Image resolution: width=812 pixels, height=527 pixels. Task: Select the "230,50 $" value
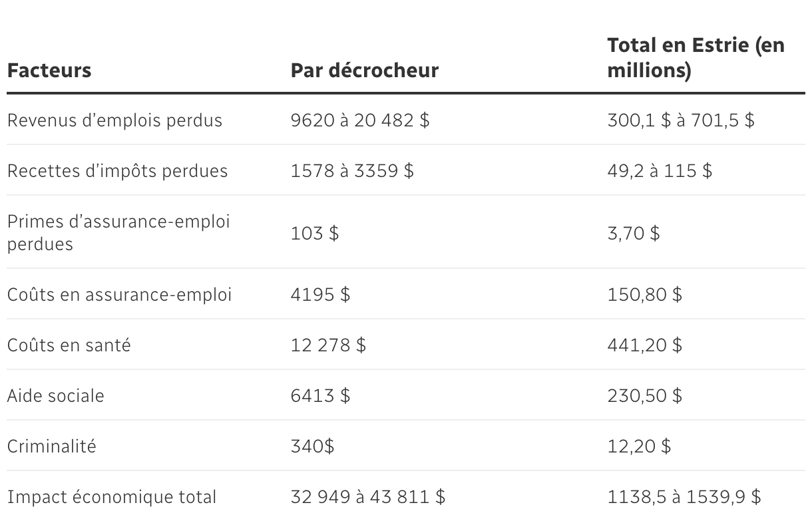(644, 396)
